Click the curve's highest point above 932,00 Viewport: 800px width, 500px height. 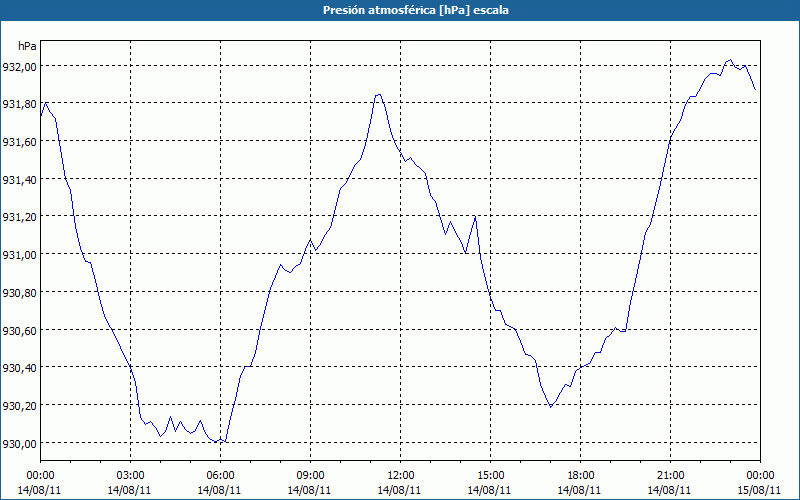tap(730, 60)
